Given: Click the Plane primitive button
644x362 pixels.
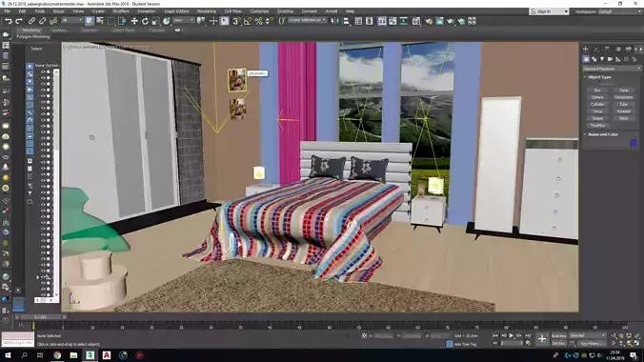Looking at the screenshot, I should [x=623, y=118].
